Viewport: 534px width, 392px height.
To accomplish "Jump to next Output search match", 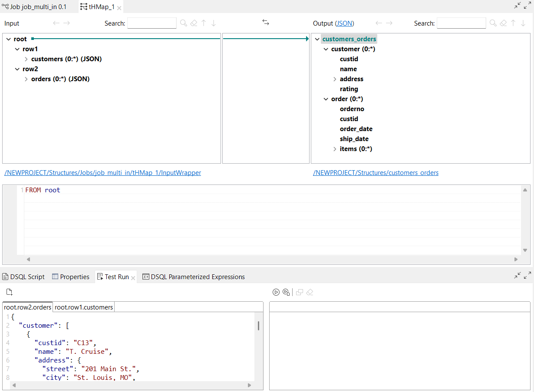I will [x=523, y=23].
